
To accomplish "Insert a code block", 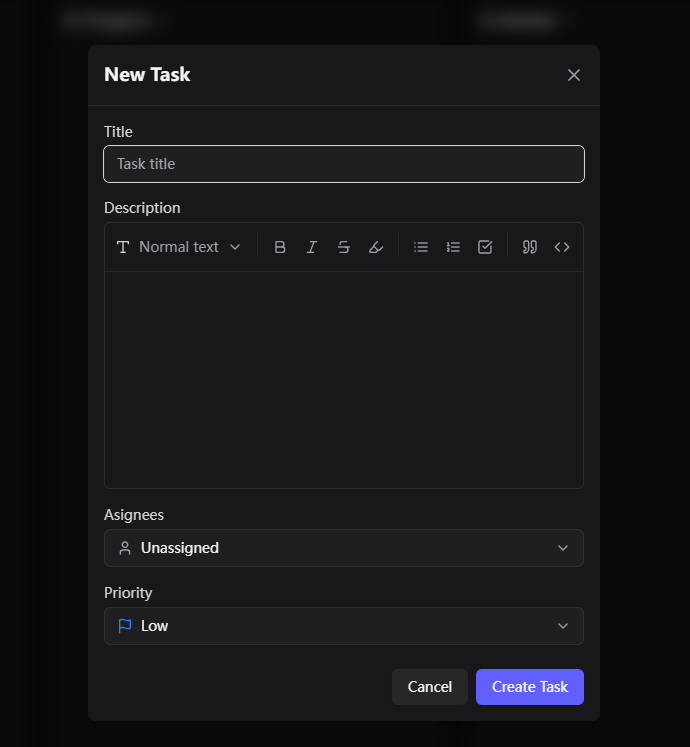I will [x=562, y=247].
